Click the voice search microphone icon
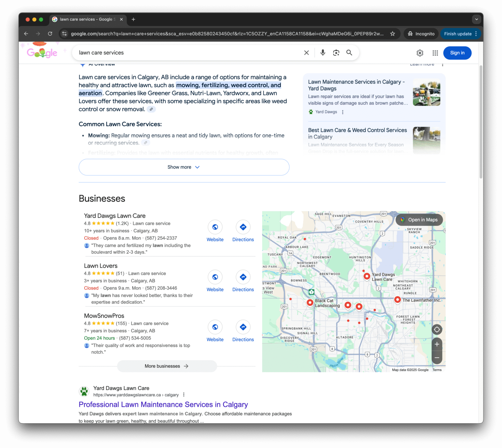 click(x=323, y=53)
